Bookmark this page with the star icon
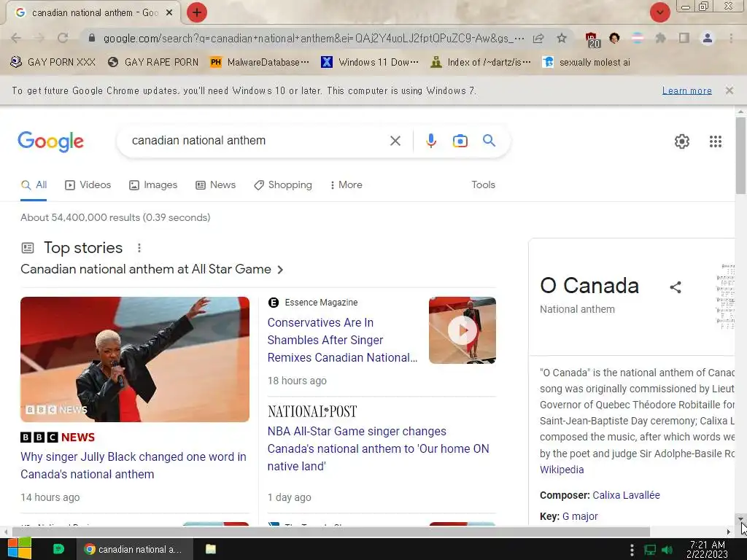 (562, 38)
